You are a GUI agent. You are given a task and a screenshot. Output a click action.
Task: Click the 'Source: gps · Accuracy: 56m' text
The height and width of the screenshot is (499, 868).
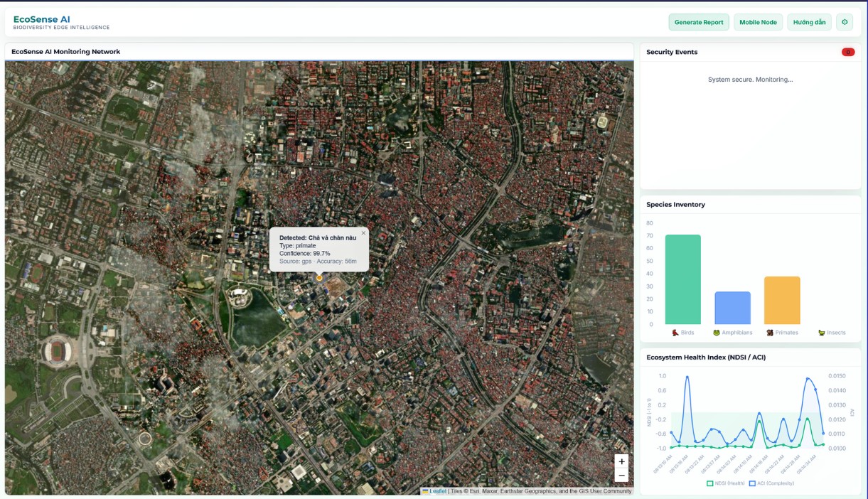318,261
